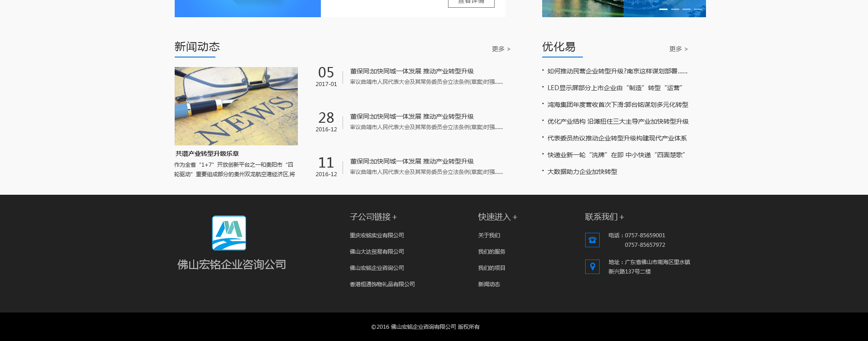Open 佛山大达贸易有限公司 subsidiary link
This screenshot has height=341, width=868.
pyautogui.click(x=377, y=252)
